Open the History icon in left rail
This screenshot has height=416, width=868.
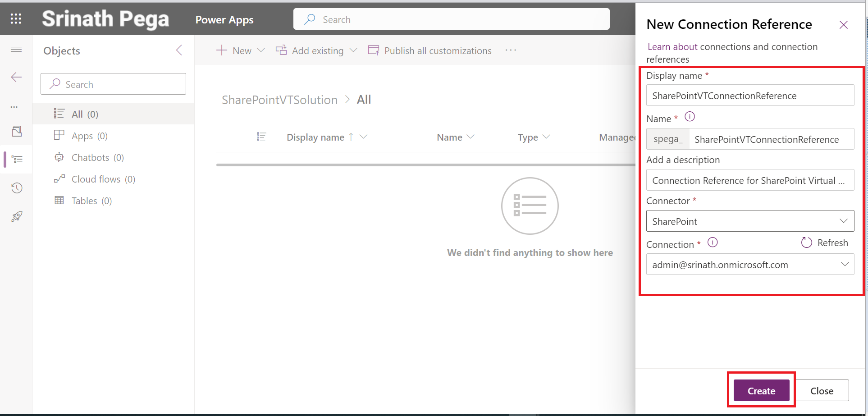coord(17,188)
